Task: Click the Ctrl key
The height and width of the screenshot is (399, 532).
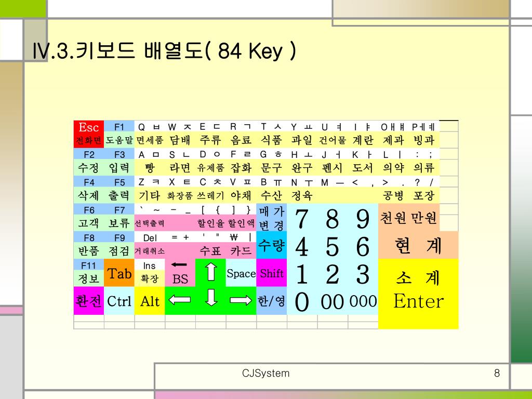Action: (x=119, y=301)
